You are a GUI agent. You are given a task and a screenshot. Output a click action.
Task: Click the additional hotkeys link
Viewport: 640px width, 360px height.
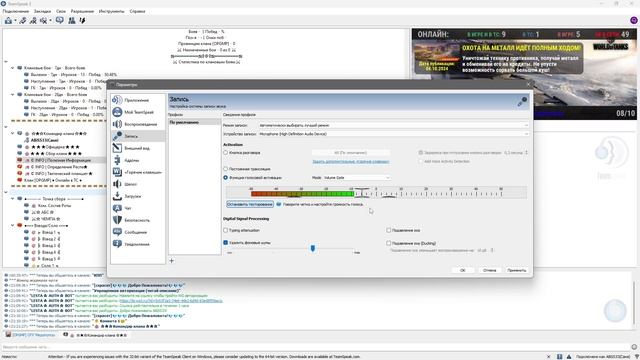351,162
